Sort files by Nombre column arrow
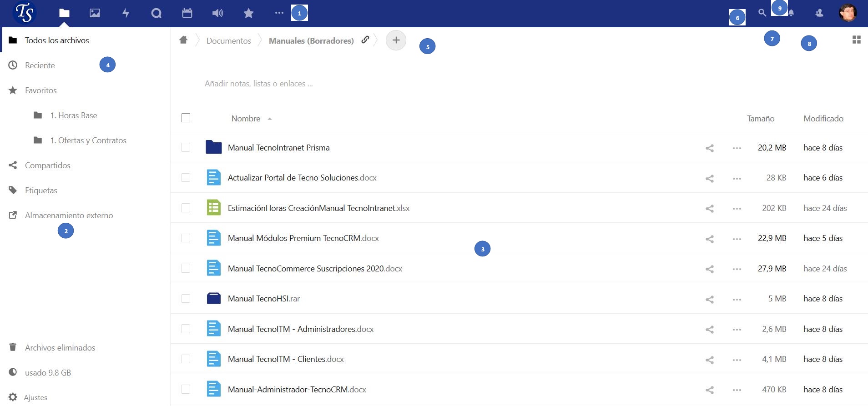Image resolution: width=868 pixels, height=406 pixels. point(270,119)
